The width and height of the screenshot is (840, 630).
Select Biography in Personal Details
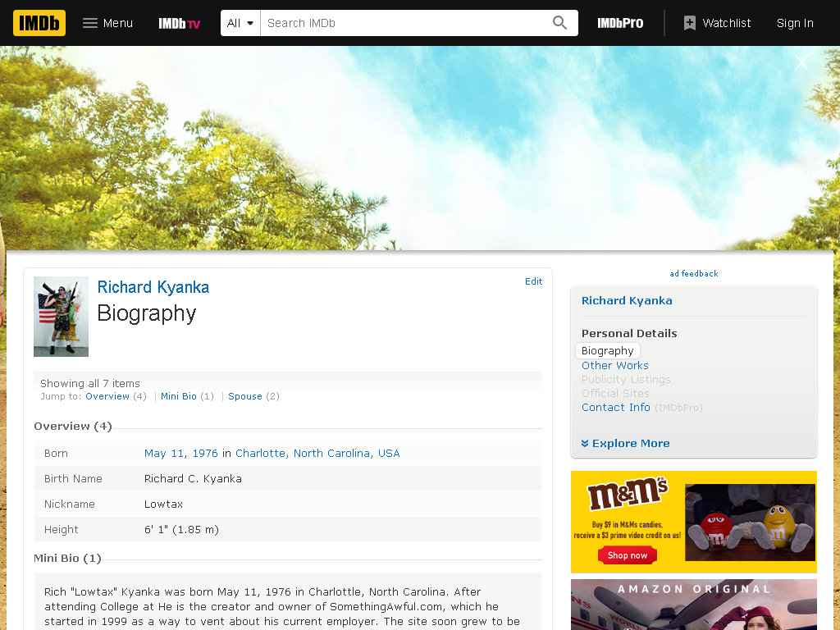pos(608,350)
